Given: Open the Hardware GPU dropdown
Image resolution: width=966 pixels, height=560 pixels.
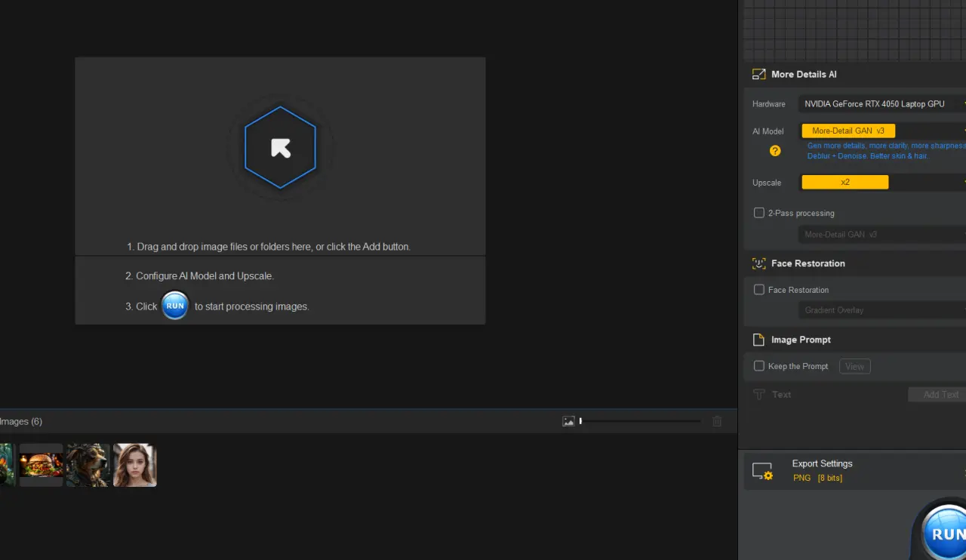Looking at the screenshot, I should tap(882, 104).
